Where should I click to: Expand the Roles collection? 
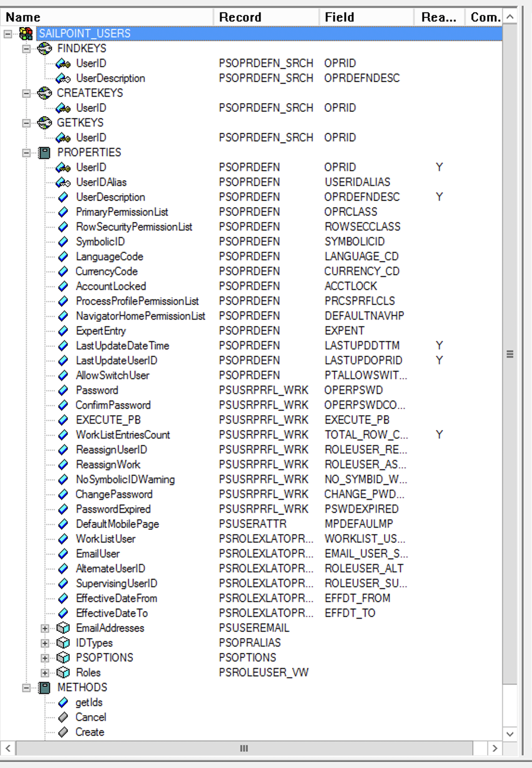click(x=45, y=673)
